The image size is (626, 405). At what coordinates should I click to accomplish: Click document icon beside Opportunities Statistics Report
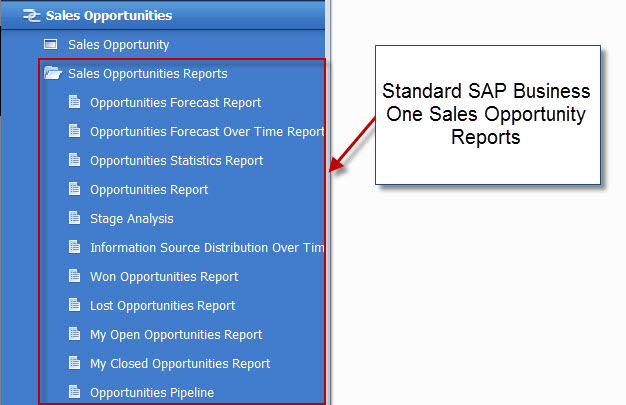pos(74,160)
